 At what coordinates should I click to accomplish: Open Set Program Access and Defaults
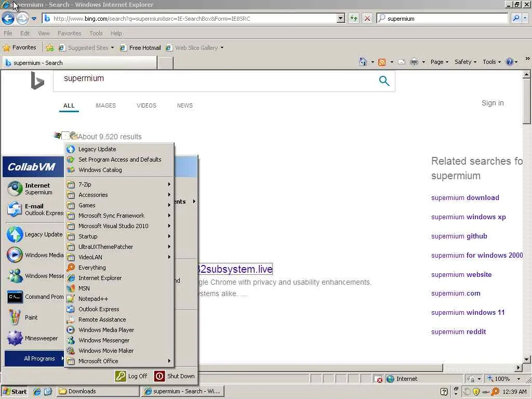[x=119, y=159]
